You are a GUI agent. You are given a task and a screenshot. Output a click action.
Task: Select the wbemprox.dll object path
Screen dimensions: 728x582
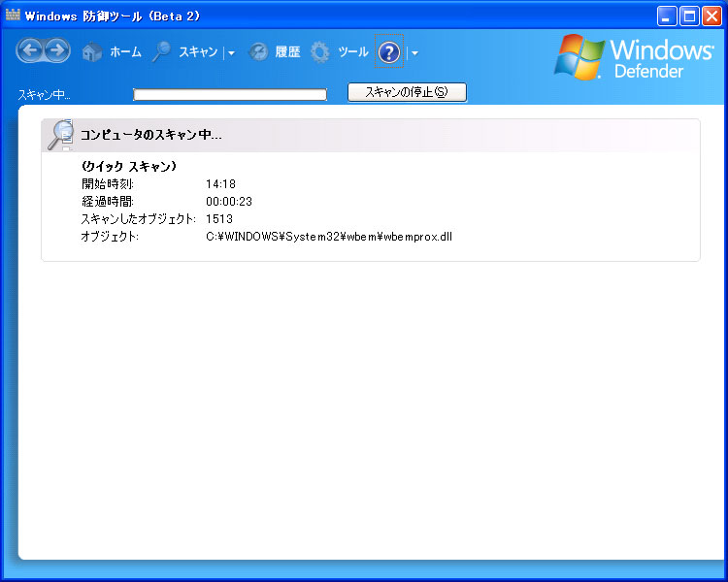tap(329, 237)
